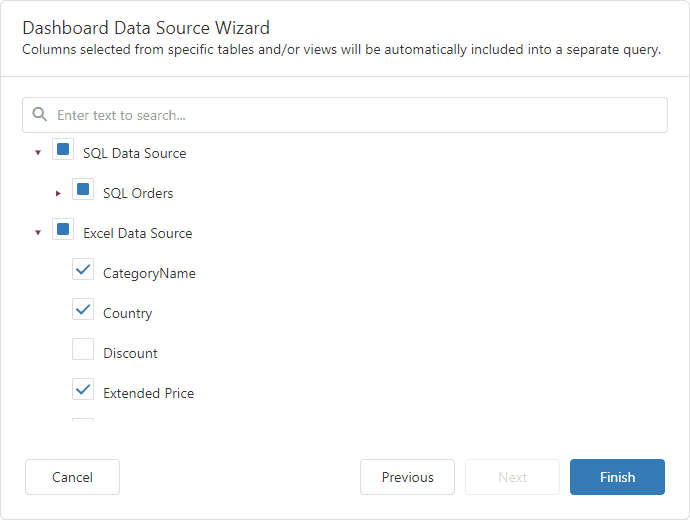Select the SQL Orders tree item
This screenshot has width=690, height=520.
coord(138,193)
